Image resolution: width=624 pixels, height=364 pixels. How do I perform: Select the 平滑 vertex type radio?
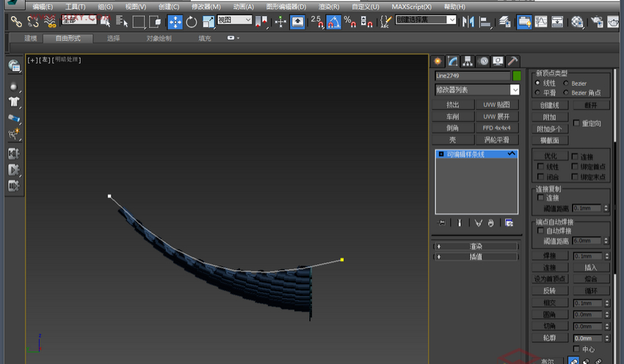coord(539,93)
